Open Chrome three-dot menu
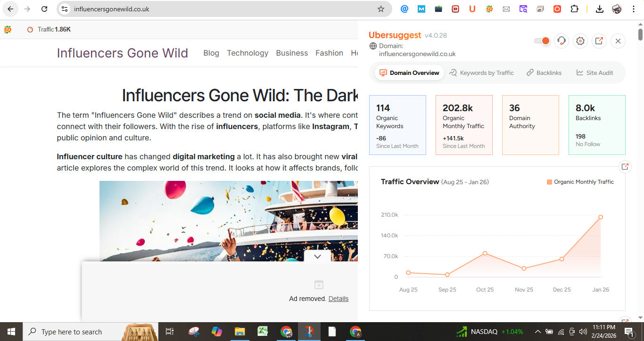 633,9
